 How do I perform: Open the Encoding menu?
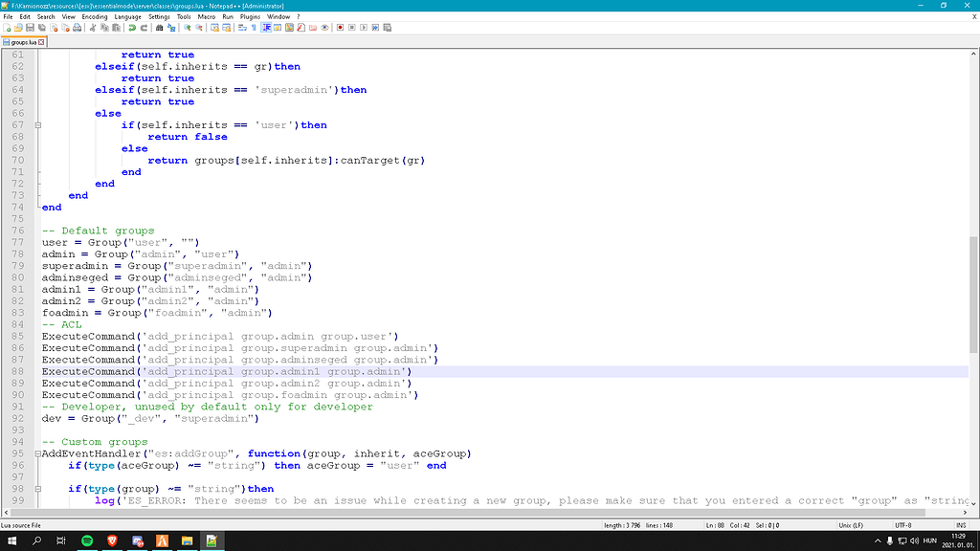point(95,16)
